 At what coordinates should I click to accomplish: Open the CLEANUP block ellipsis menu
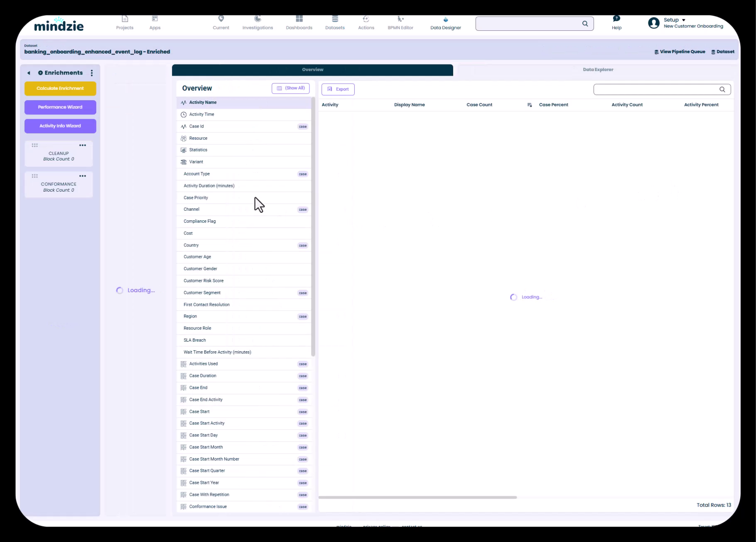pos(83,145)
